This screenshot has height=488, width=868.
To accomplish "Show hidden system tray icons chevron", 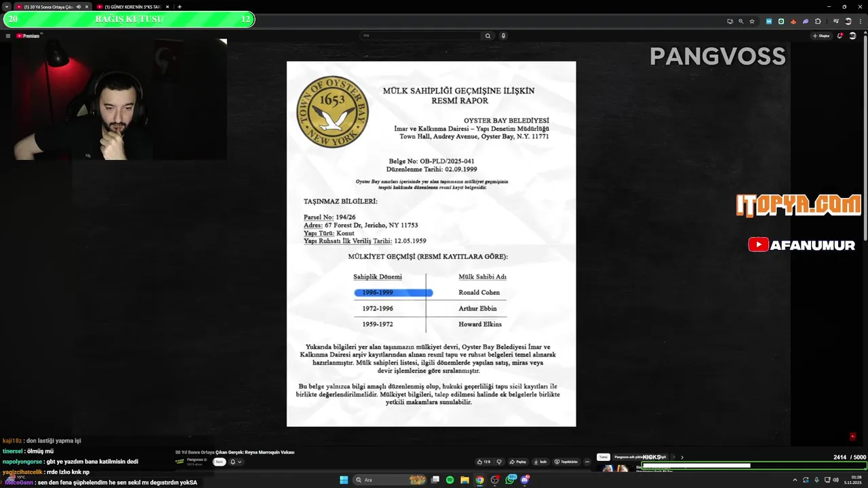I will (795, 480).
